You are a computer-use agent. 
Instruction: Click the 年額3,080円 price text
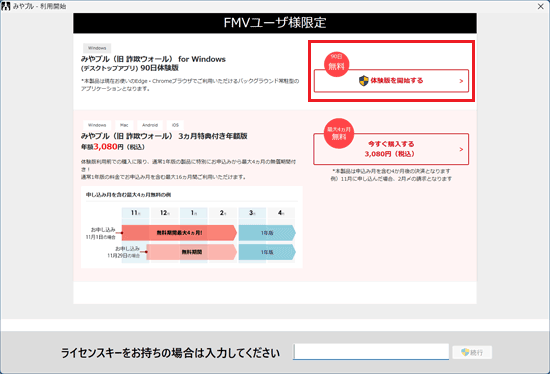113,147
